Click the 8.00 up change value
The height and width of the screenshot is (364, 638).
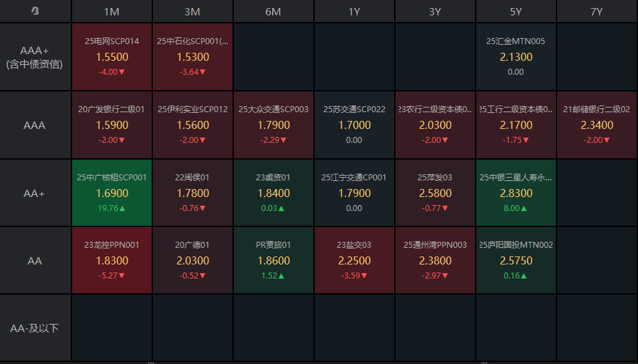coord(516,208)
